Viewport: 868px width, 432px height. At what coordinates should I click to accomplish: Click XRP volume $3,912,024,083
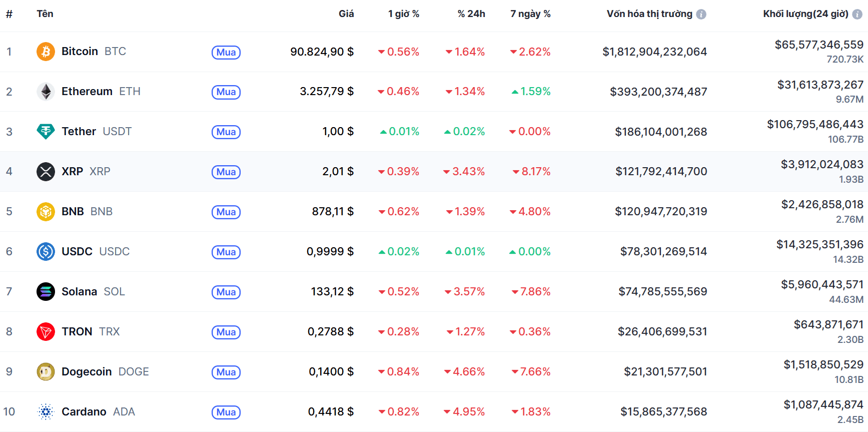822,164
